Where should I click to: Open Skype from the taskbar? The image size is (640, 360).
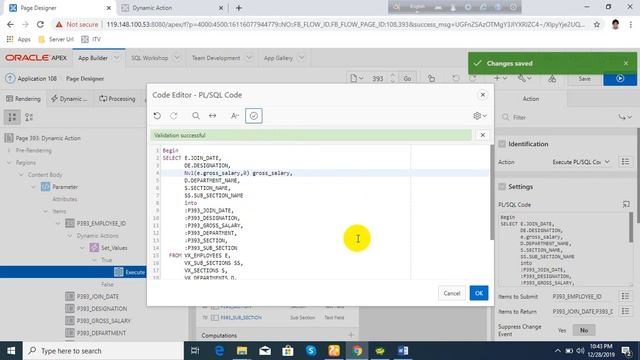311,351
